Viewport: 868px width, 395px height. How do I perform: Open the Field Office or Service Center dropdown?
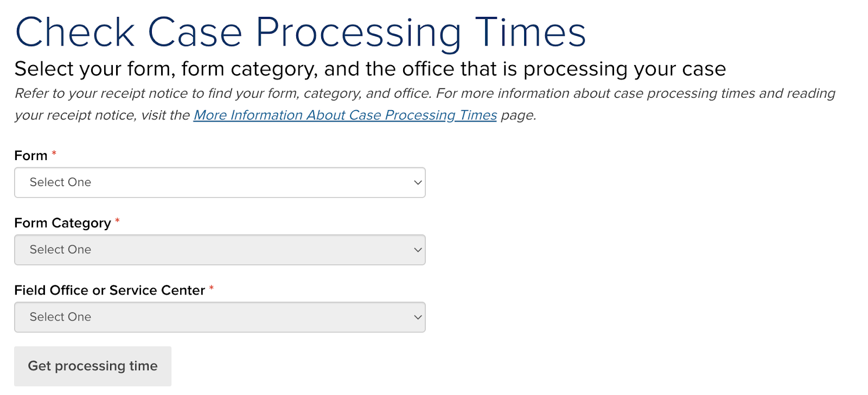(220, 317)
